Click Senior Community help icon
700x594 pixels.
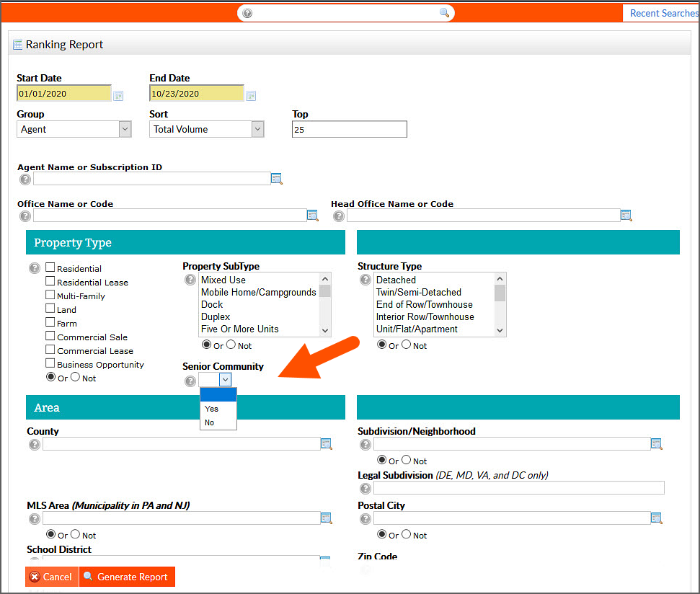190,381
